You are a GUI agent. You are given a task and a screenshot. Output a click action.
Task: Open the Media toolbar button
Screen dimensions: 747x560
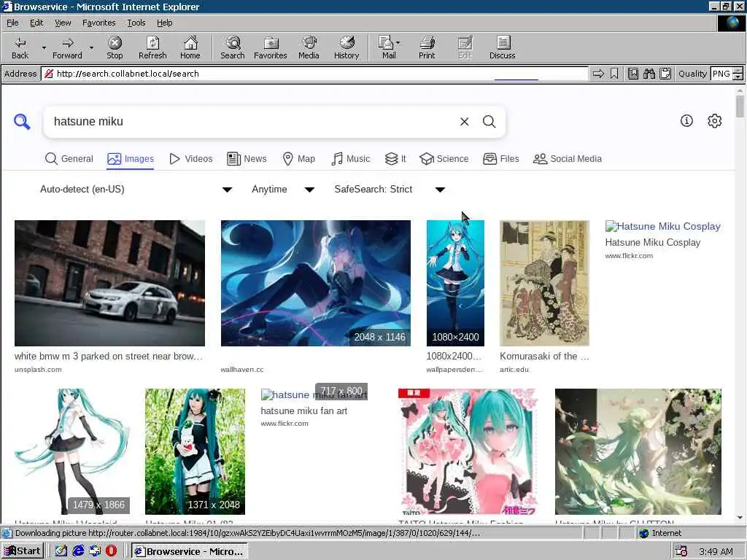point(309,47)
